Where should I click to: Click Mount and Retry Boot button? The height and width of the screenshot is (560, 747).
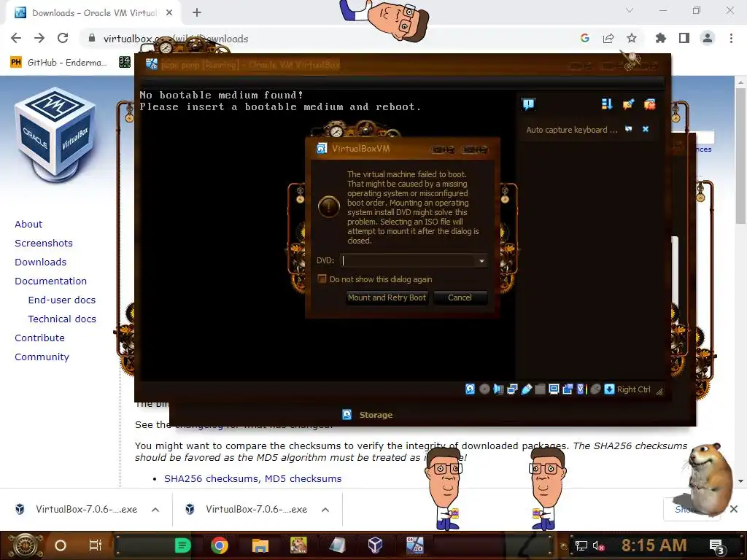[x=387, y=297]
